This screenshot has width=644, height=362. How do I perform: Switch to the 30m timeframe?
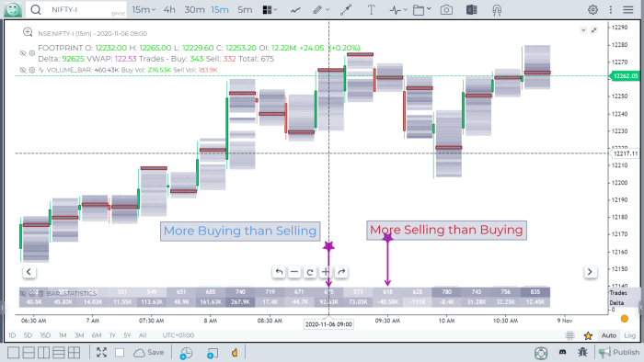(x=194, y=9)
